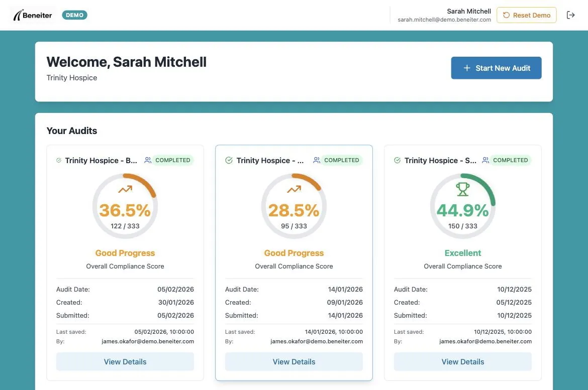Click the Beneiter logo
Viewport: 588px width, 390px height.
click(33, 15)
